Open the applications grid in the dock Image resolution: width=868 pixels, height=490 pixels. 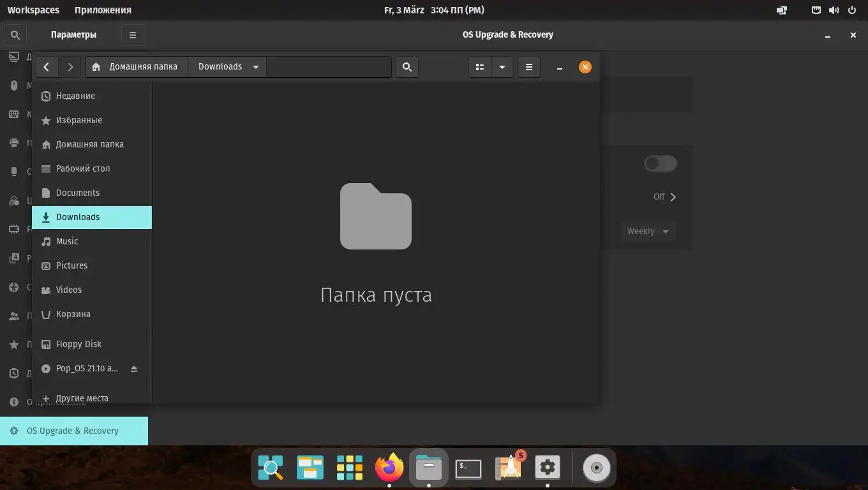350,468
